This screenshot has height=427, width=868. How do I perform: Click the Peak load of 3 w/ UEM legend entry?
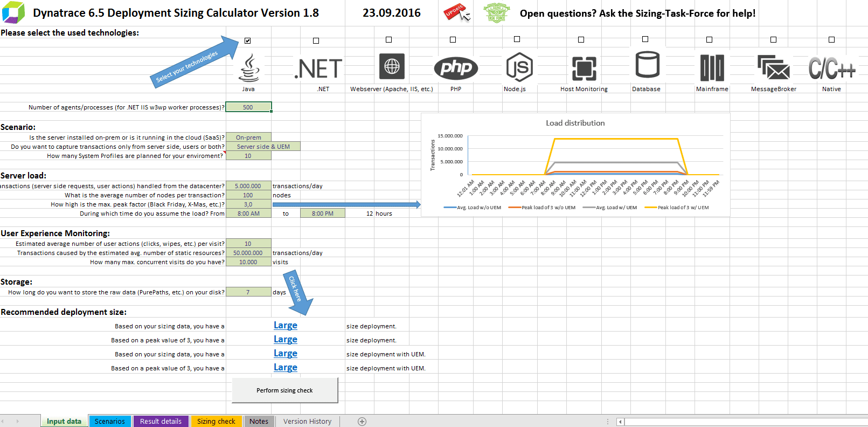[677, 208]
